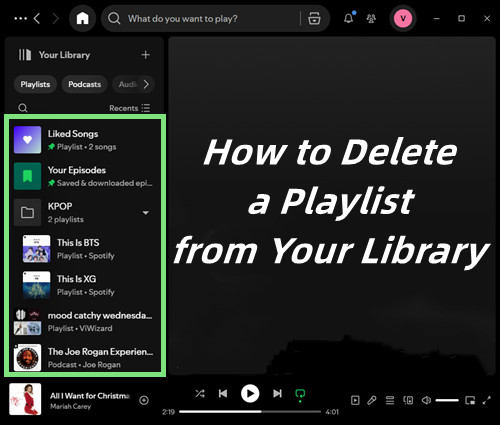Minimize the Spotify window

tap(436, 19)
